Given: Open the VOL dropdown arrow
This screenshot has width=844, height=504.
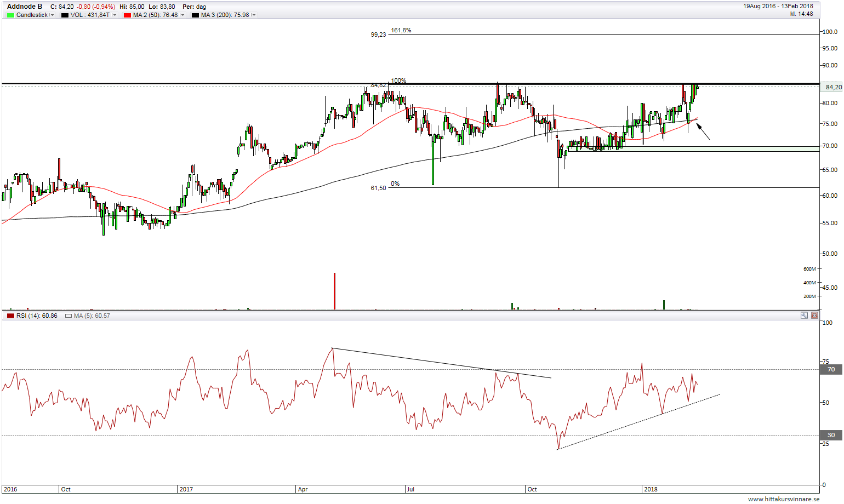Looking at the screenshot, I should [x=115, y=15].
